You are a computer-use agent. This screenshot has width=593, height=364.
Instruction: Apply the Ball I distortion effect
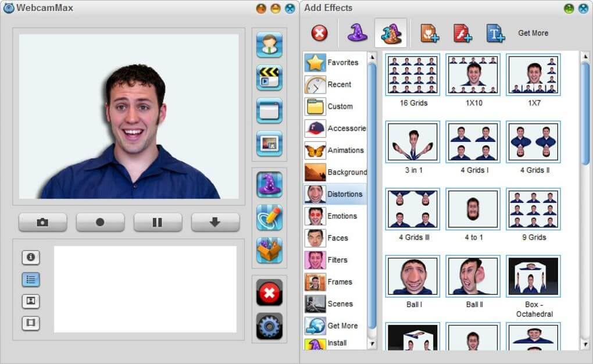click(412, 276)
